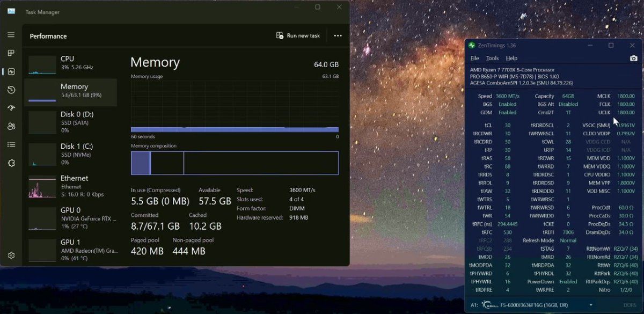Click the CLDO VDDP 0.7992V value

(626, 133)
